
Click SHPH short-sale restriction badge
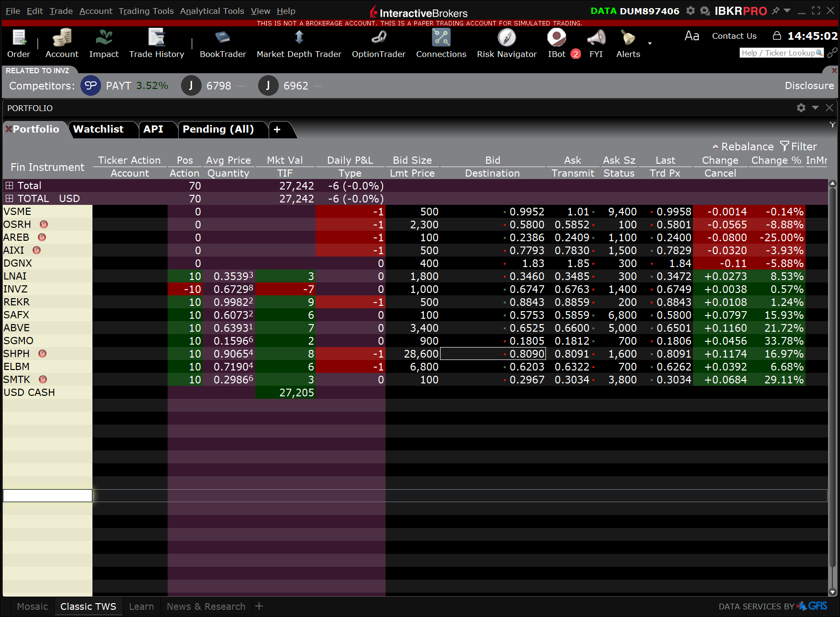point(42,353)
